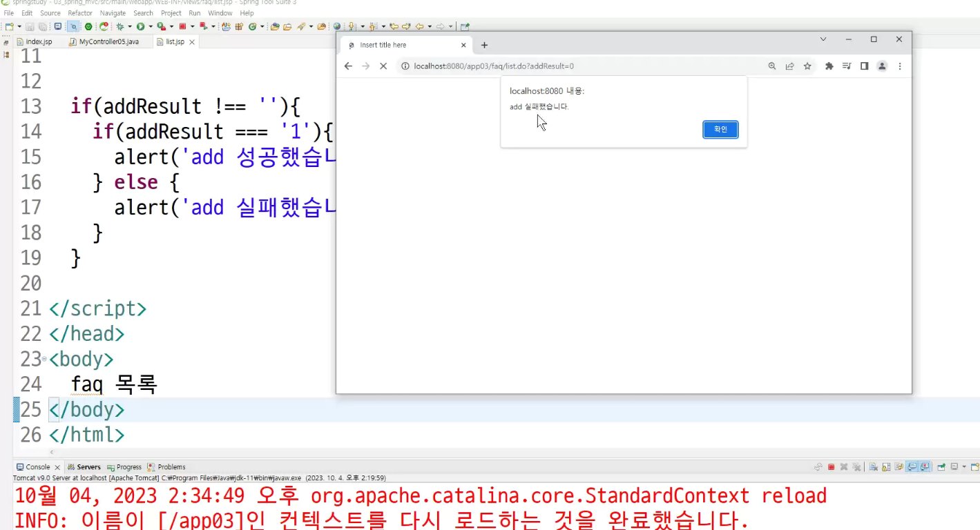Open the Edit menu
Image resolution: width=980 pixels, height=530 pixels.
27,13
